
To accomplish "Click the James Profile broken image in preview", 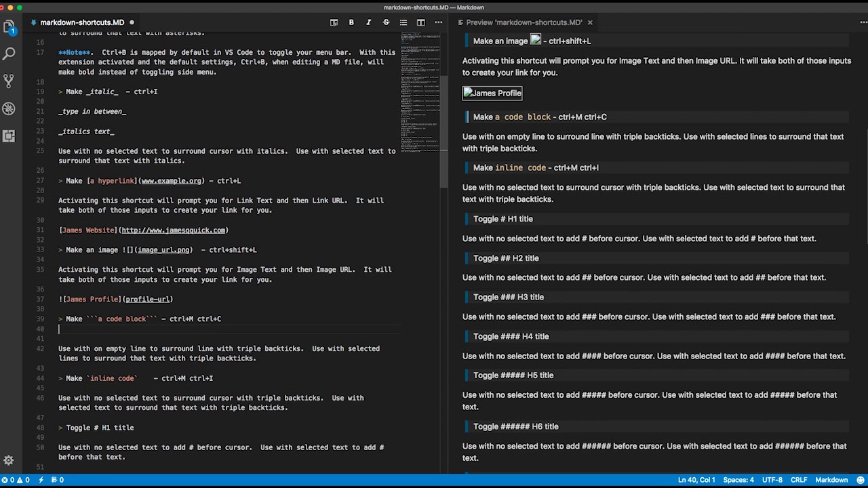I will (492, 93).
